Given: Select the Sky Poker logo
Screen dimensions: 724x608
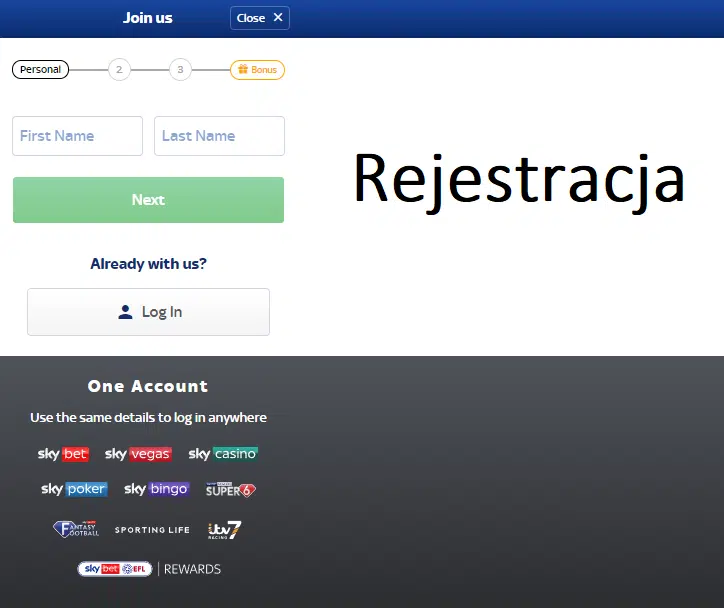Looking at the screenshot, I should (x=74, y=490).
